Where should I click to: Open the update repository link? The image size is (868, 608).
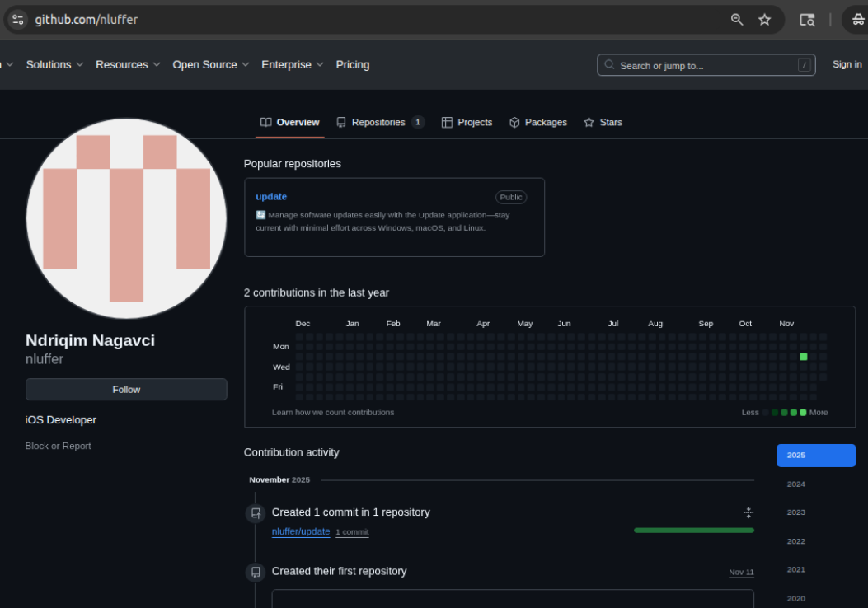[x=271, y=197]
